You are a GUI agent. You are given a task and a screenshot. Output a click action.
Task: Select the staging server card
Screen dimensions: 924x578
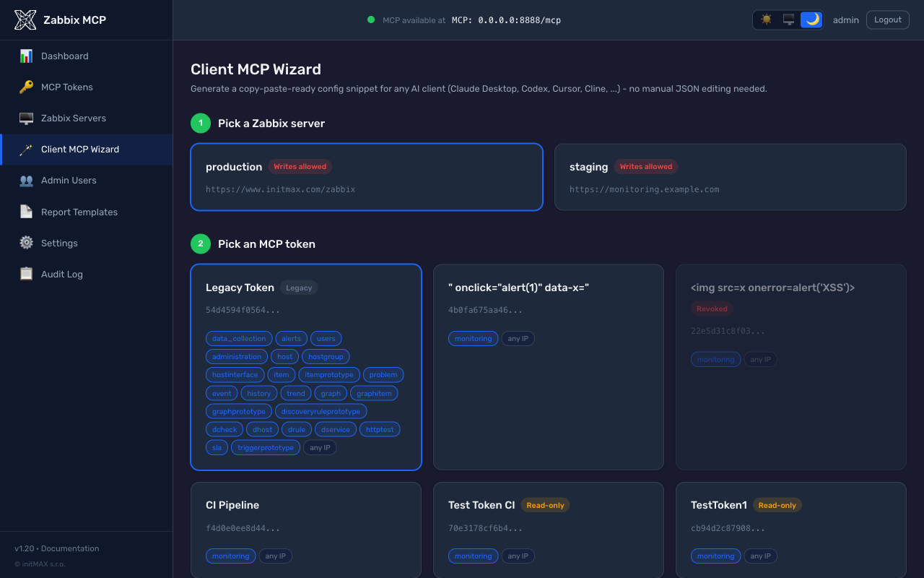(731, 177)
